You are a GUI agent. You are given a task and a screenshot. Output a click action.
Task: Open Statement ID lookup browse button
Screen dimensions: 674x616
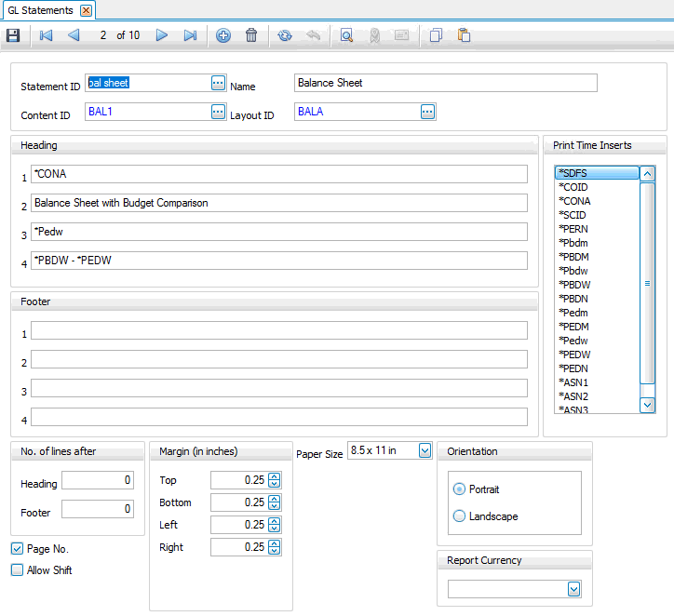[x=218, y=83]
